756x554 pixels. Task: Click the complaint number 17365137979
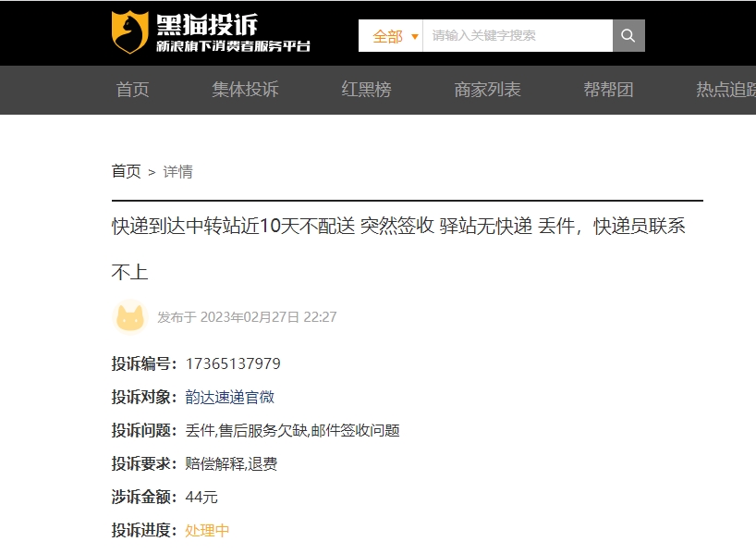[233, 363]
